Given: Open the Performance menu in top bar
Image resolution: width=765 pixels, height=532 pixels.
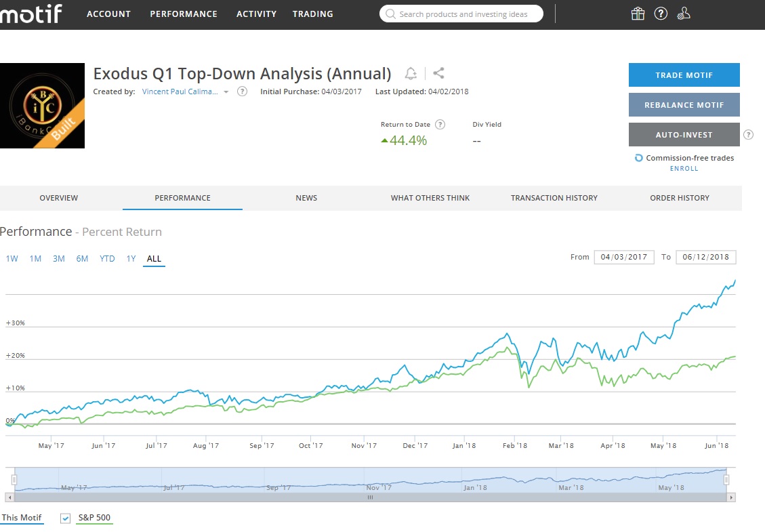Looking at the screenshot, I should (x=184, y=14).
